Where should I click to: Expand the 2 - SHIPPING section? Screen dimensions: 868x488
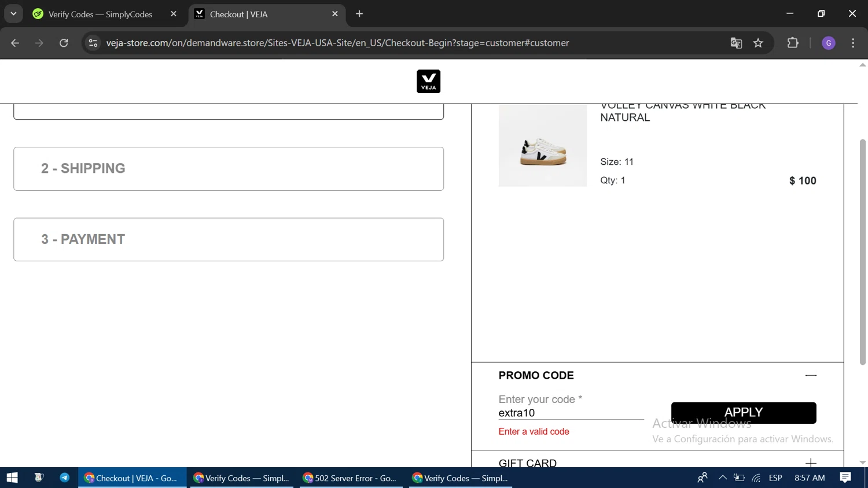coord(229,169)
